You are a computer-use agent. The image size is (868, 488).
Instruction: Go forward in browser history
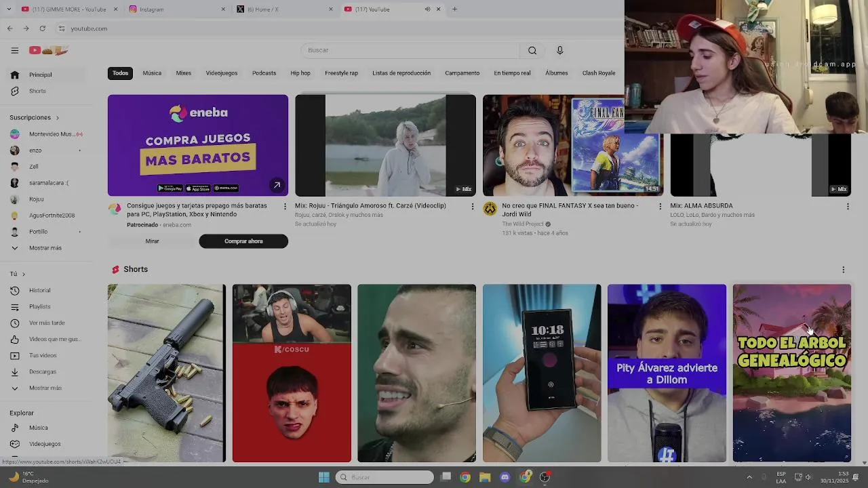pyautogui.click(x=26, y=28)
